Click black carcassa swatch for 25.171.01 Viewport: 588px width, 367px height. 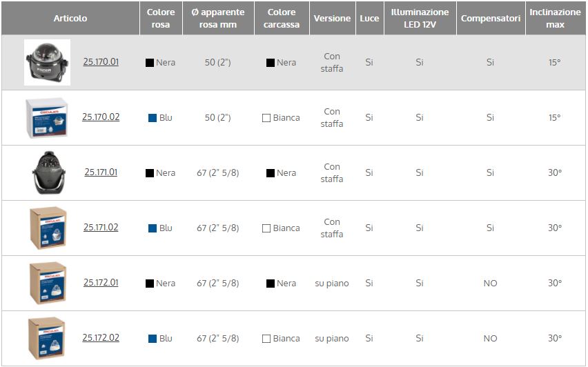pyautogui.click(x=271, y=173)
